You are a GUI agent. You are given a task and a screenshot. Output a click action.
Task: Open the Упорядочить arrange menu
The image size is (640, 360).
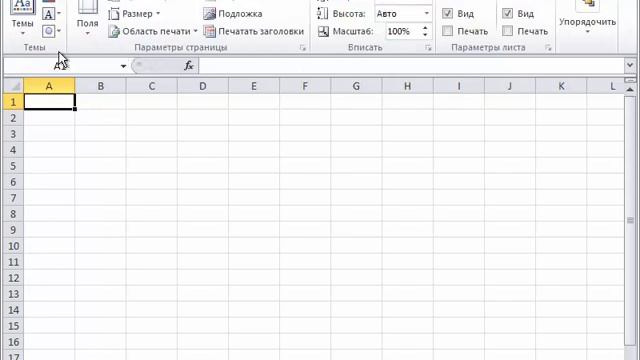tap(587, 18)
